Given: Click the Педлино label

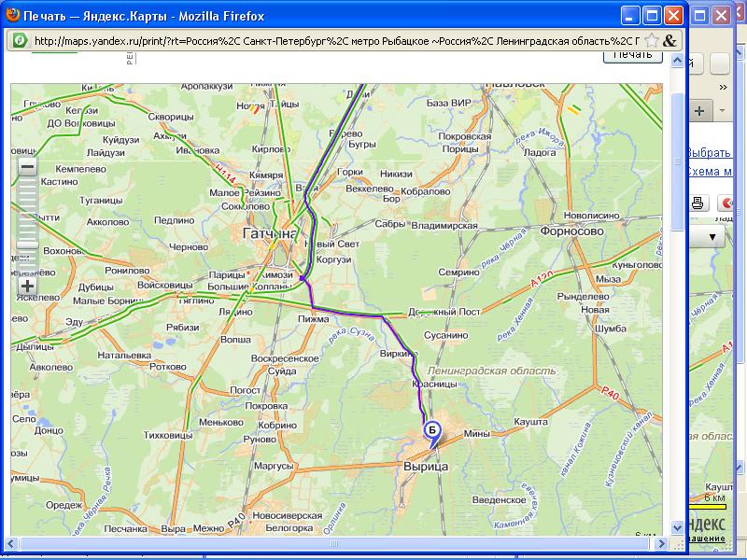Looking at the screenshot, I should [x=174, y=220].
